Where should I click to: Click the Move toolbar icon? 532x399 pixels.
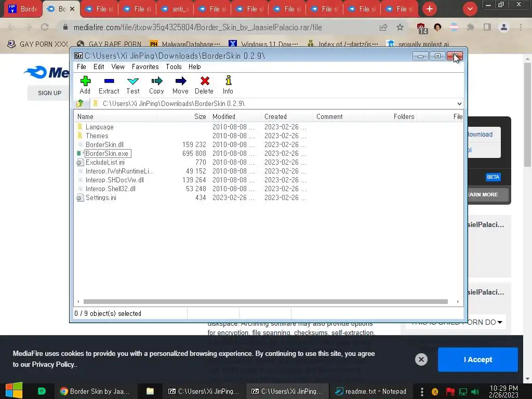pos(180,85)
